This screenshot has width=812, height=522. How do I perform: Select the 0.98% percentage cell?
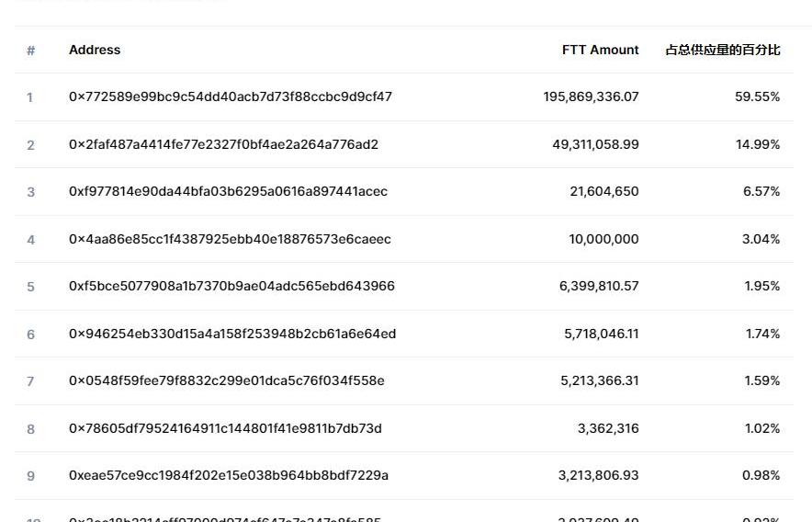(x=761, y=475)
